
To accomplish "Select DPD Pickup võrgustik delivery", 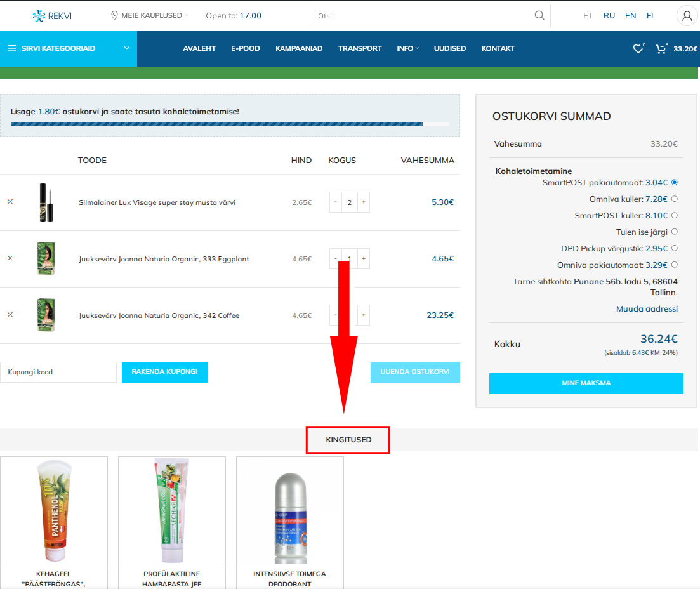I will coord(674,249).
